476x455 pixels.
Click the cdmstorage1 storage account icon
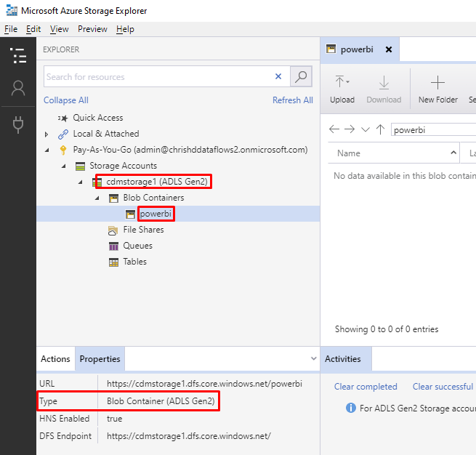pos(97,182)
